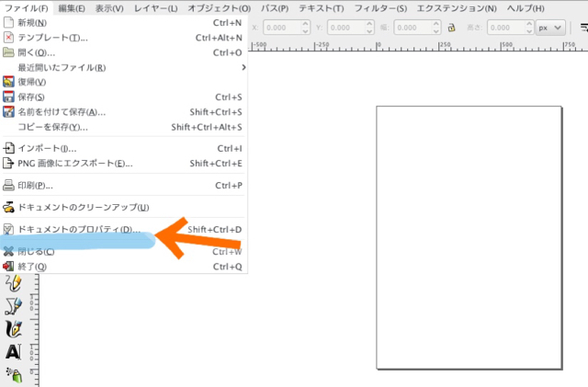This screenshot has width=588, height=387.
Task: Open ドキュメントのプロパティ from the File menu
Action: click(78, 229)
